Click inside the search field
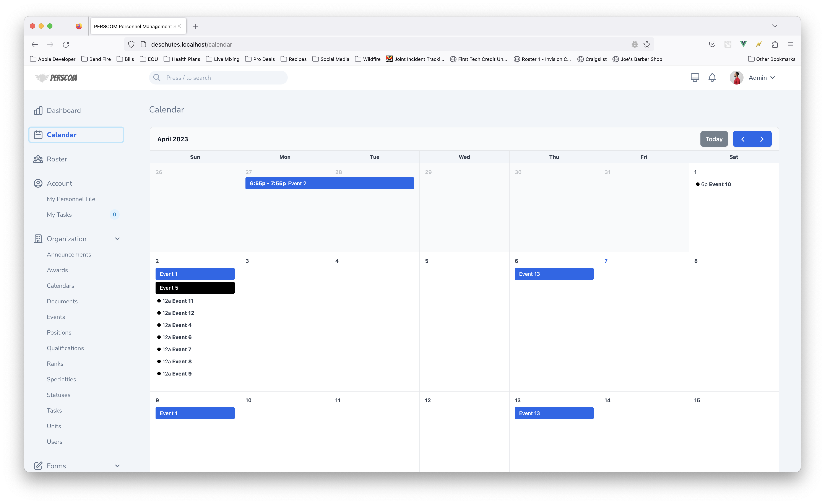The height and width of the screenshot is (504, 825). 218,77
